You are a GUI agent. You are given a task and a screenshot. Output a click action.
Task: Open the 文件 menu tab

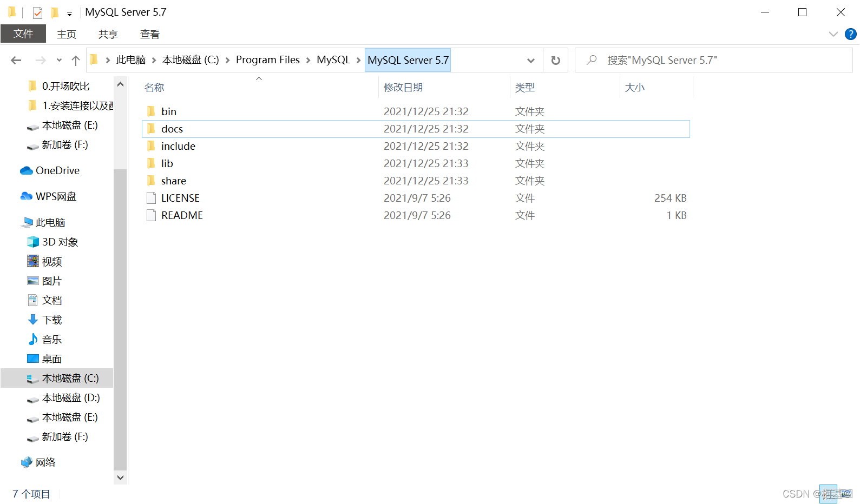click(23, 34)
